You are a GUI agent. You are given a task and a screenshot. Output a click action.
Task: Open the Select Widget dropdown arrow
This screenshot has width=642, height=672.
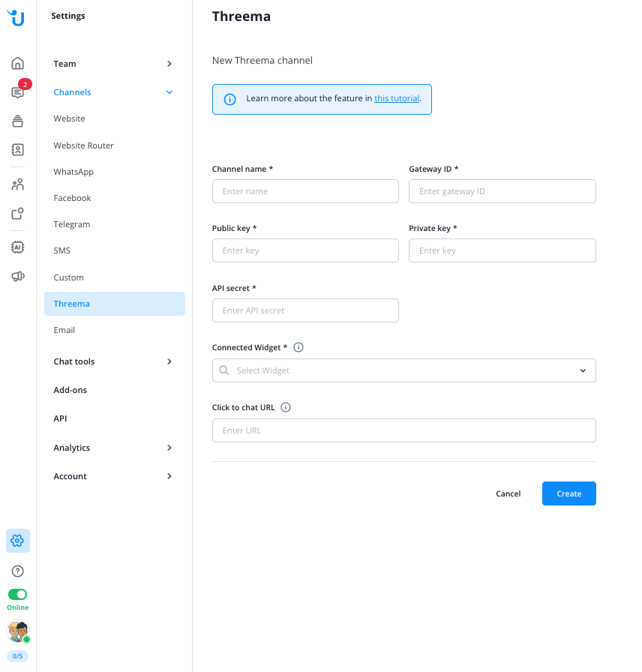583,370
